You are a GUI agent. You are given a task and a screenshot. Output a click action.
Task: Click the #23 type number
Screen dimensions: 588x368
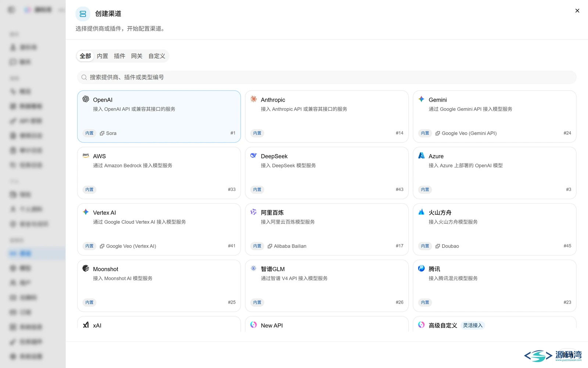(x=567, y=302)
